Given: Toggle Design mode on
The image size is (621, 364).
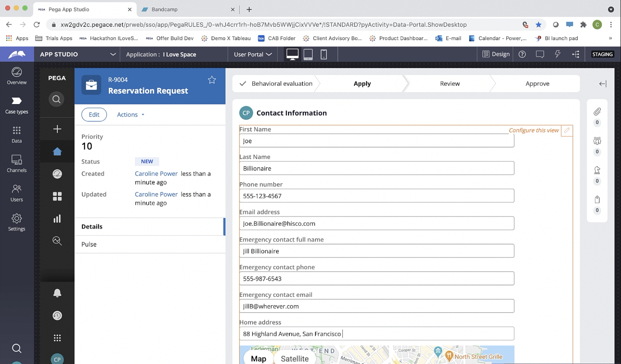Looking at the screenshot, I should (496, 54).
